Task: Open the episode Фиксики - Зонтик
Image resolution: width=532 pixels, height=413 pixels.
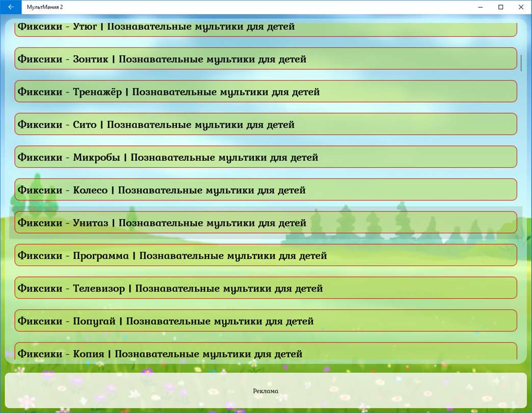Action: coord(265,59)
